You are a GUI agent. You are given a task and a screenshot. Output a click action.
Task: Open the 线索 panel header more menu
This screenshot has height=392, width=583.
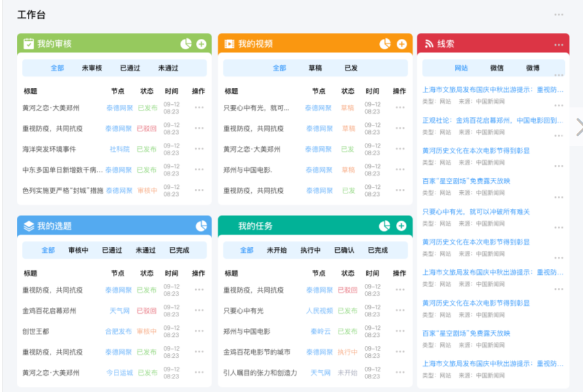coord(558,45)
